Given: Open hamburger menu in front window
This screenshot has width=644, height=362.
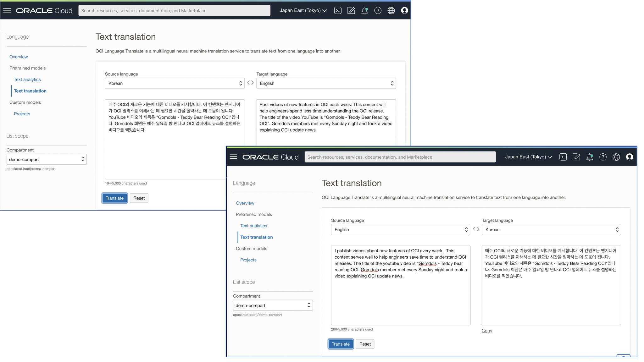Looking at the screenshot, I should pyautogui.click(x=233, y=157).
